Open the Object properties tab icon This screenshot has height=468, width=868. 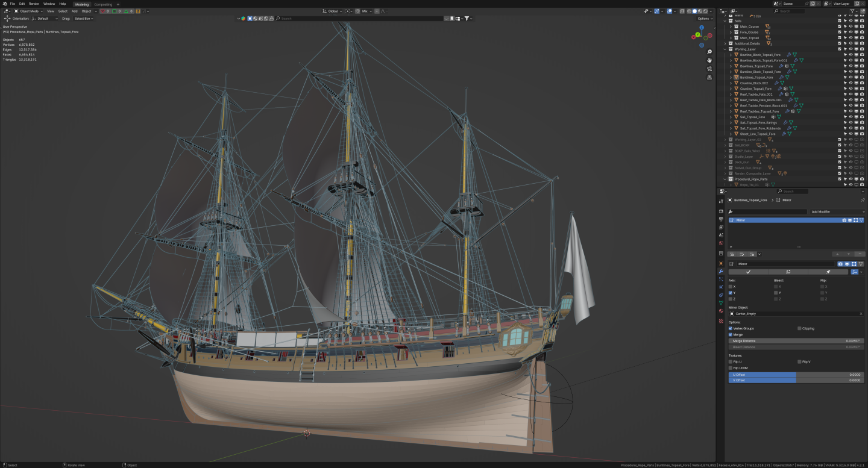[721, 264]
